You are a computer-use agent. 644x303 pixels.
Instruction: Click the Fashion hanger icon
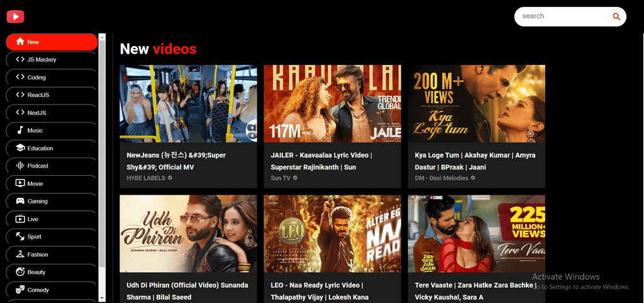pos(19,254)
